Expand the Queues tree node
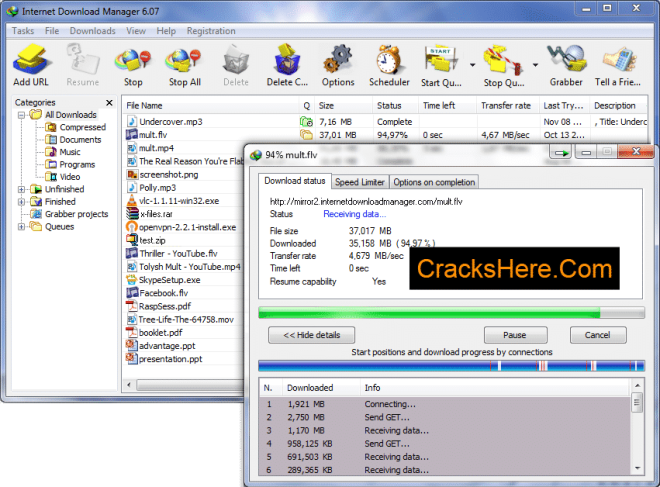660x487 pixels. click(x=21, y=226)
